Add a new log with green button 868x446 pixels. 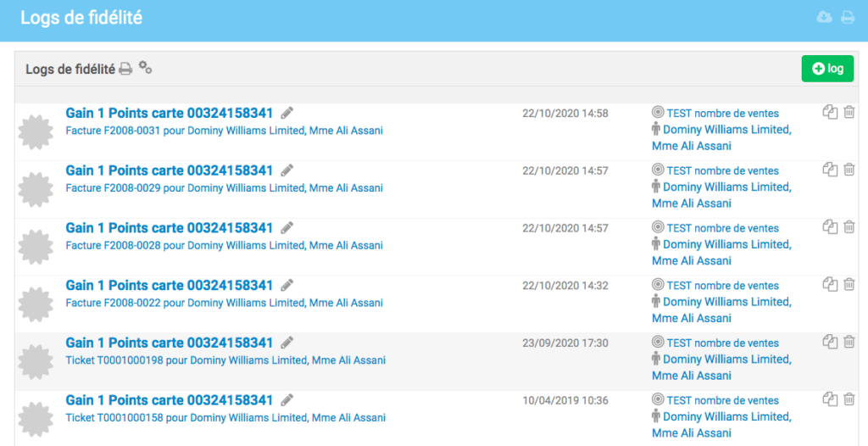[827, 69]
